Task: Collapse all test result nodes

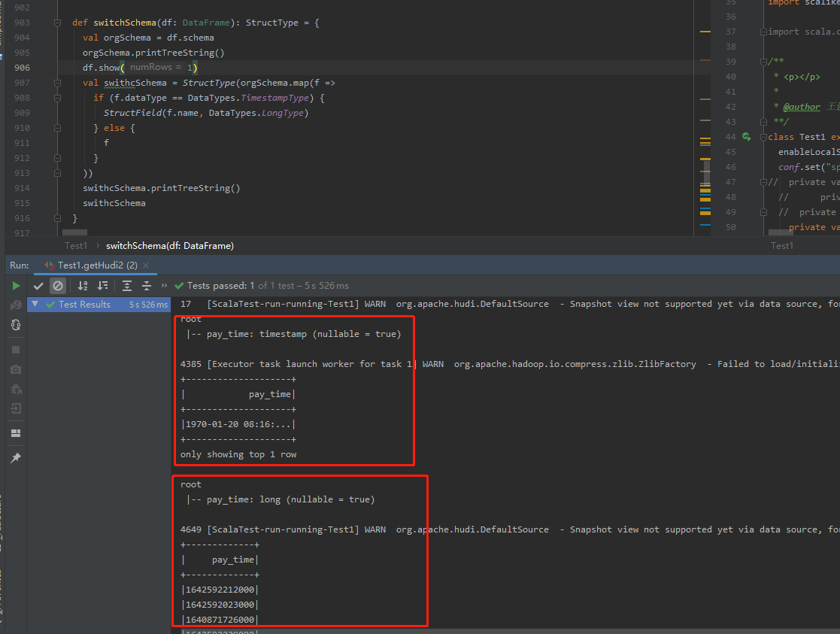Action: tap(146, 286)
